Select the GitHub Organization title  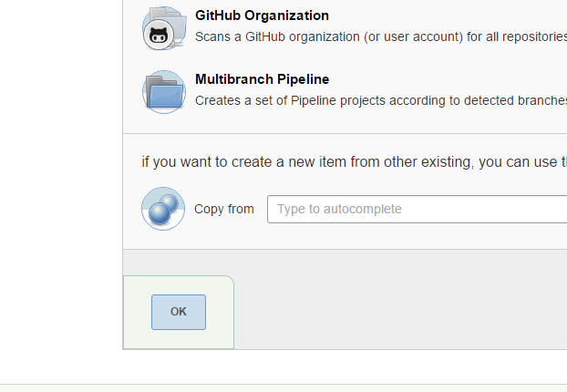pos(262,15)
